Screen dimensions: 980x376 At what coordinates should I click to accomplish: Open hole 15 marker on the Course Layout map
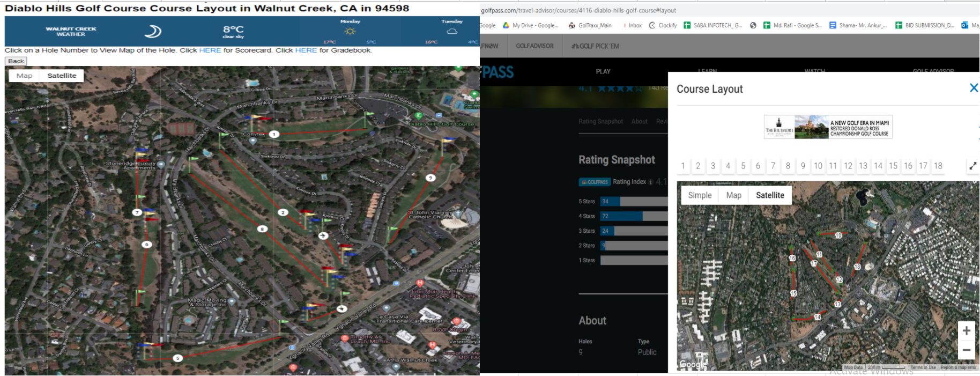tap(793, 293)
